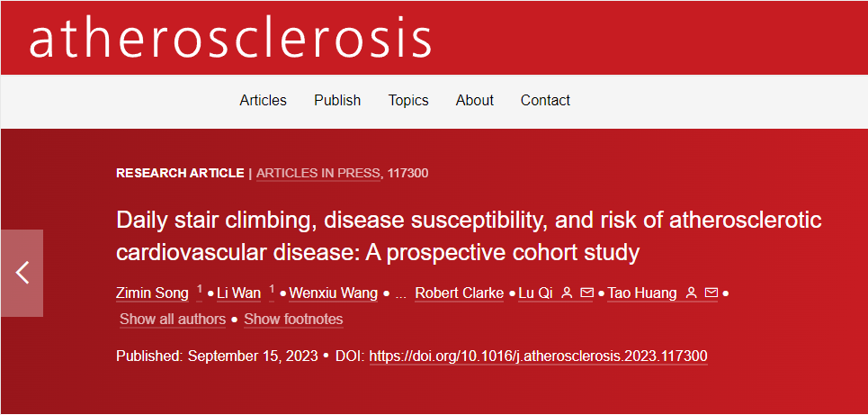Expand the hidden authors ellipsis

[400, 293]
